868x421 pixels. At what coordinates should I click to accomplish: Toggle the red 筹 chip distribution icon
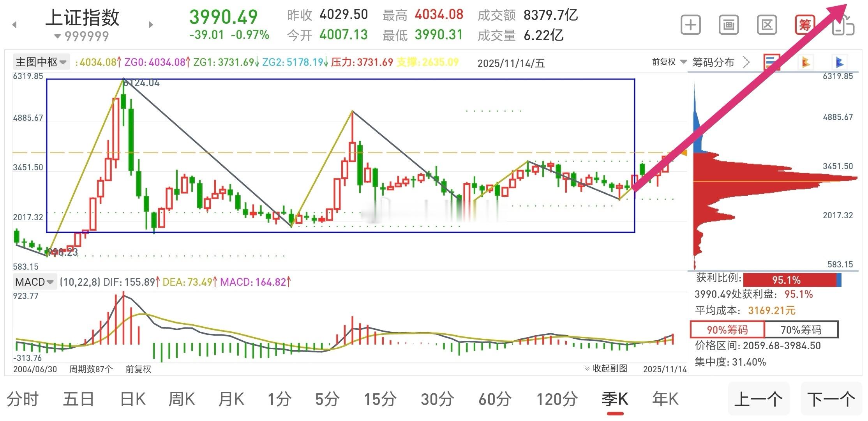805,25
